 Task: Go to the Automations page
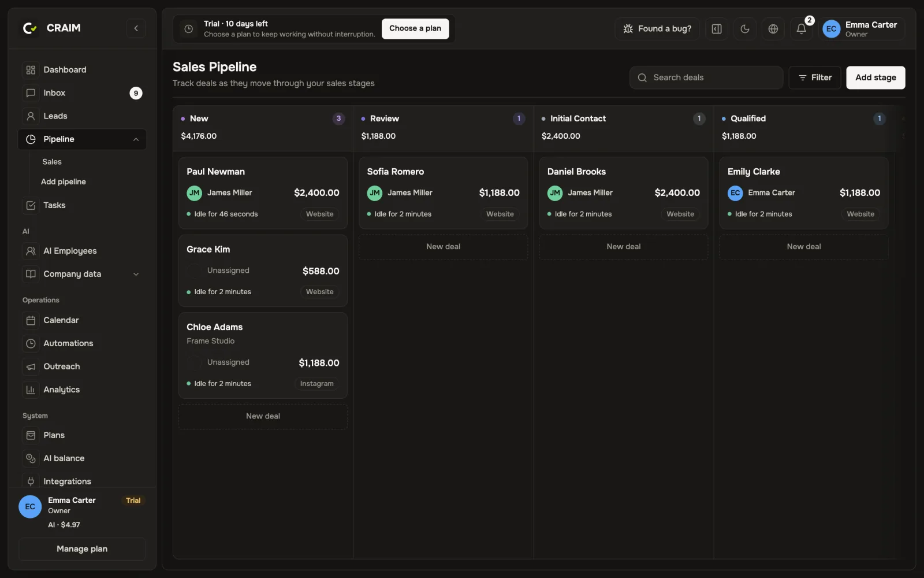point(82,343)
